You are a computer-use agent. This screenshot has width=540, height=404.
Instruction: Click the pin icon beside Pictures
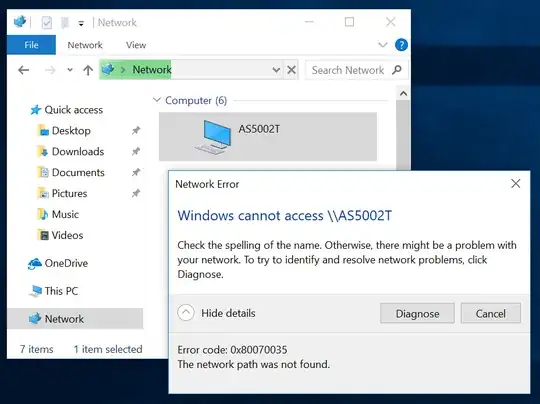click(x=136, y=193)
